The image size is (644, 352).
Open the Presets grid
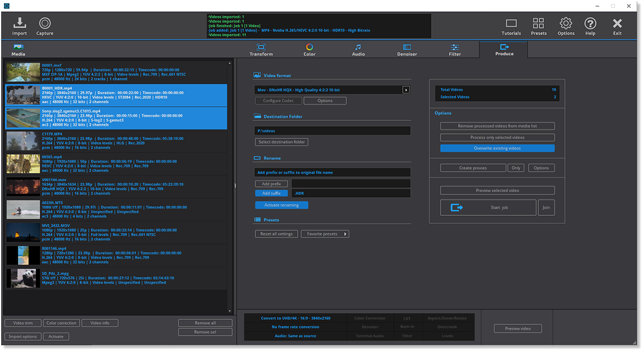538,27
